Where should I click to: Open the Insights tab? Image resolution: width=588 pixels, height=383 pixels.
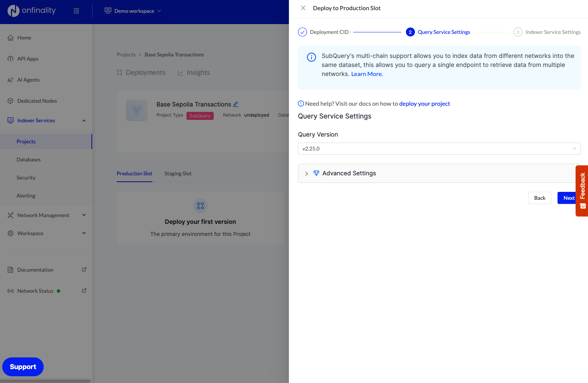[198, 72]
